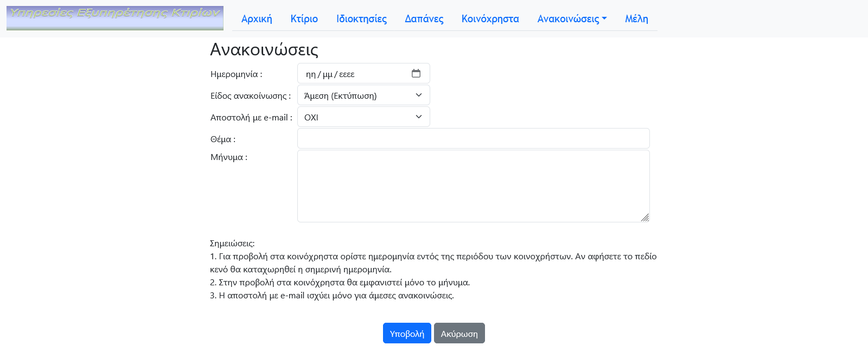Cancel with Ακύρωση button
868x358 pixels.
459,333
